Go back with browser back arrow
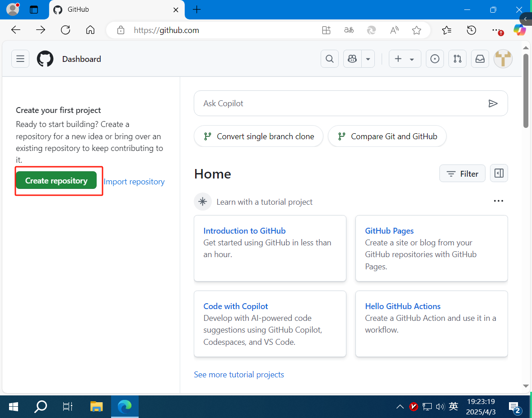Screen dimensions: 532x418 click(16, 30)
